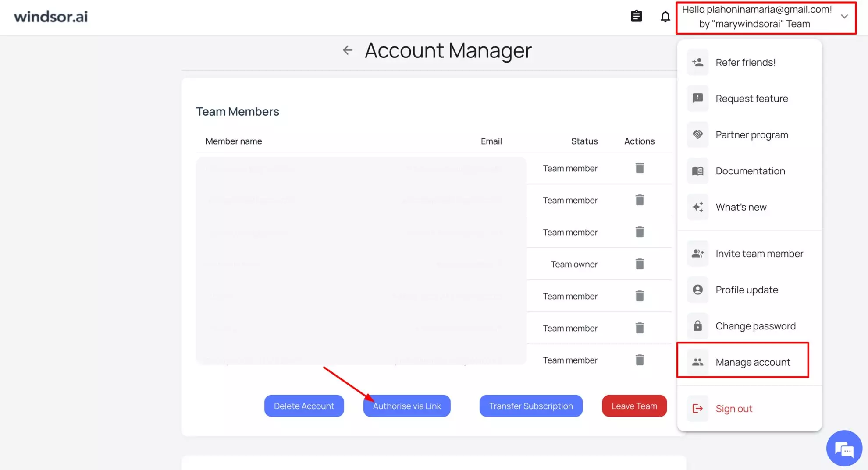
Task: Click the Documentation book icon
Action: pos(697,171)
